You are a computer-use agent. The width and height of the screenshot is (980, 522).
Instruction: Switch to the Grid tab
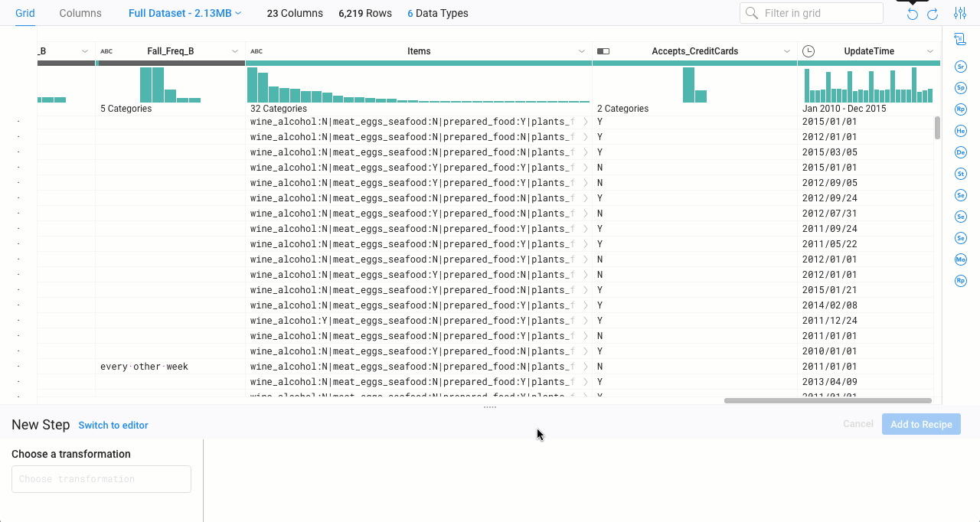click(25, 13)
